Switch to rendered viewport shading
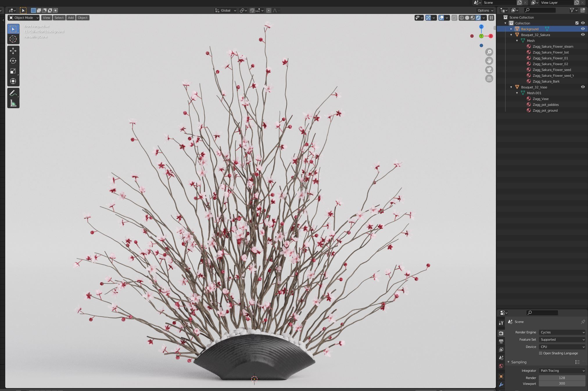 478,18
